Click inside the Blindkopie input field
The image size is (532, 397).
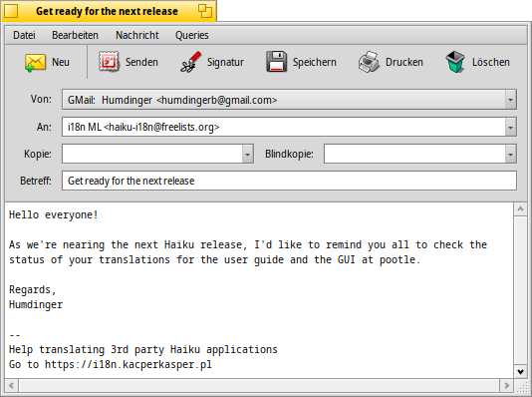(414, 154)
